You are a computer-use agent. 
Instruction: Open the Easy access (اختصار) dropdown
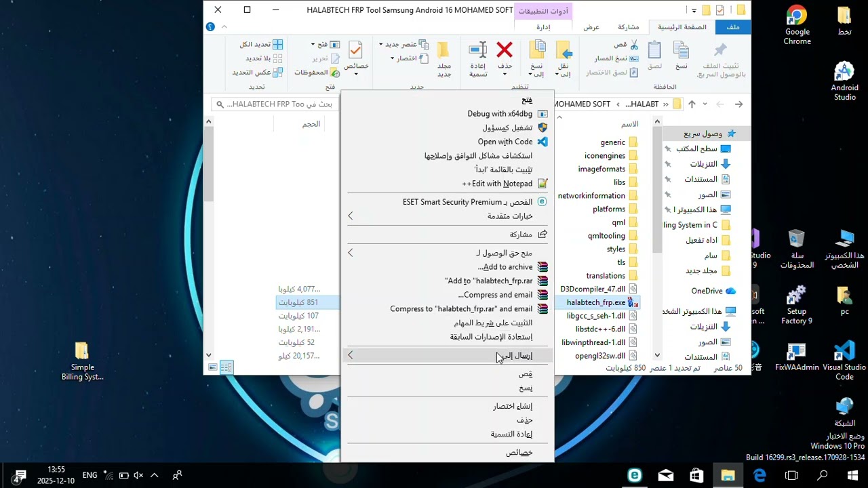[410, 58]
